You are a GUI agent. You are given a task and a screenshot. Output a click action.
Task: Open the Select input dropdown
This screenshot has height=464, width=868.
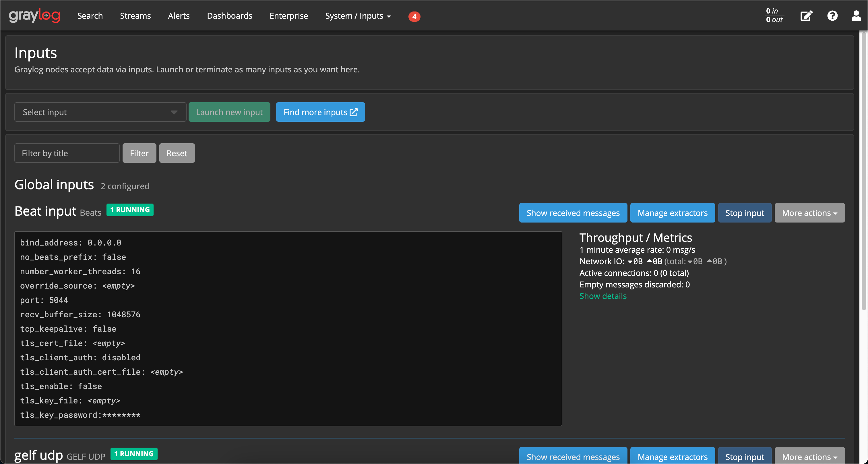100,112
